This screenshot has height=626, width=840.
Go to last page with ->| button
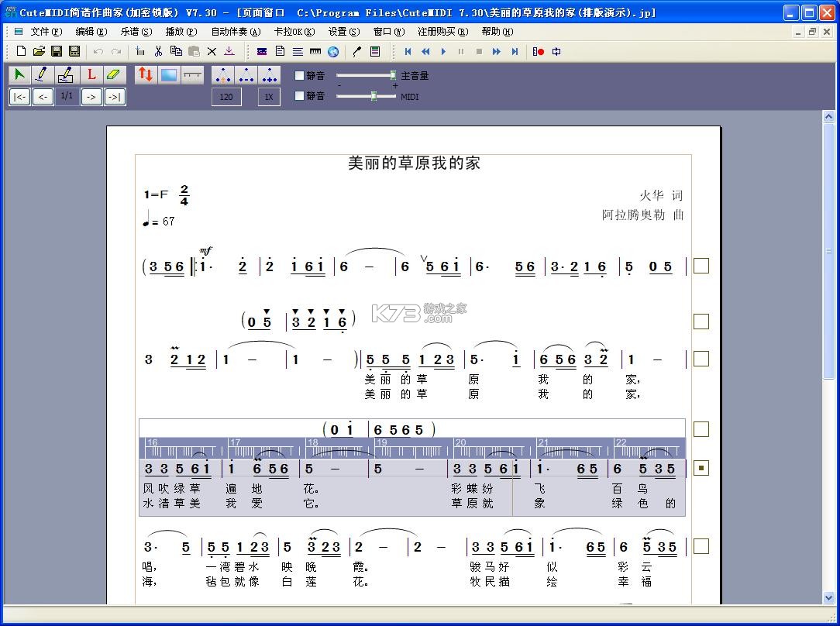[x=115, y=97]
